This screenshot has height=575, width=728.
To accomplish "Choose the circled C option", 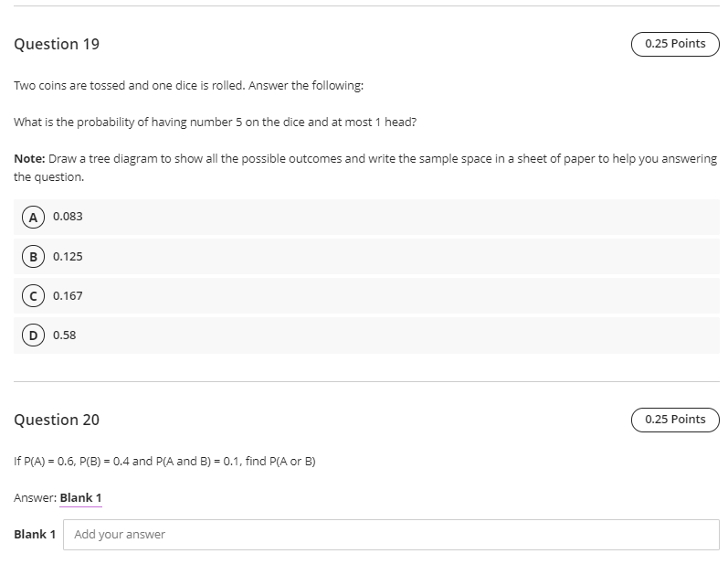I will point(33,296).
